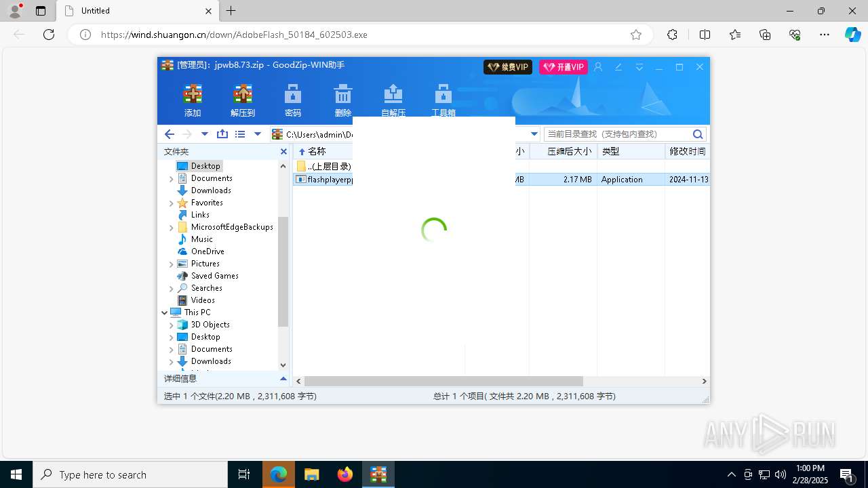Click the list view mode icon

pos(240,134)
